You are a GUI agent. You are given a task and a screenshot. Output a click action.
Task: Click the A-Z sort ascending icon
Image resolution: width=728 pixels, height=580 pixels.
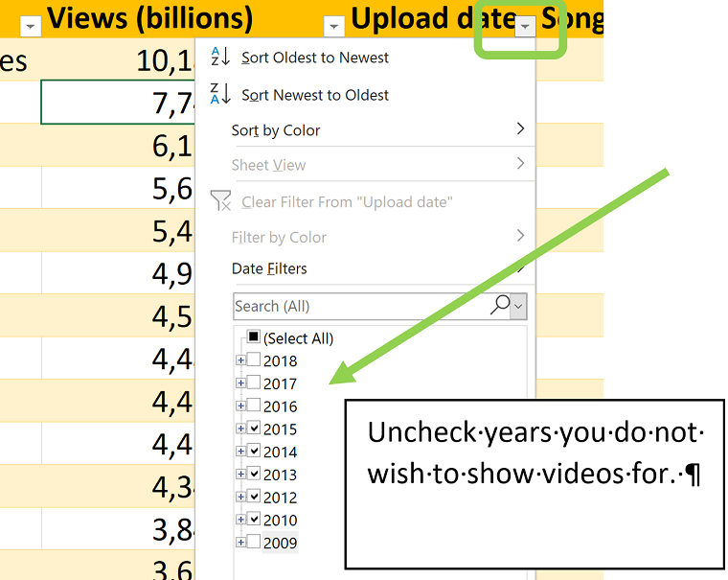[x=220, y=57]
